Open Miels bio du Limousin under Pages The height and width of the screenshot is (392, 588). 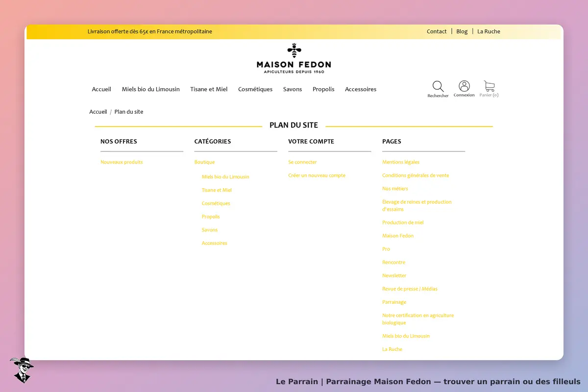(x=406, y=336)
